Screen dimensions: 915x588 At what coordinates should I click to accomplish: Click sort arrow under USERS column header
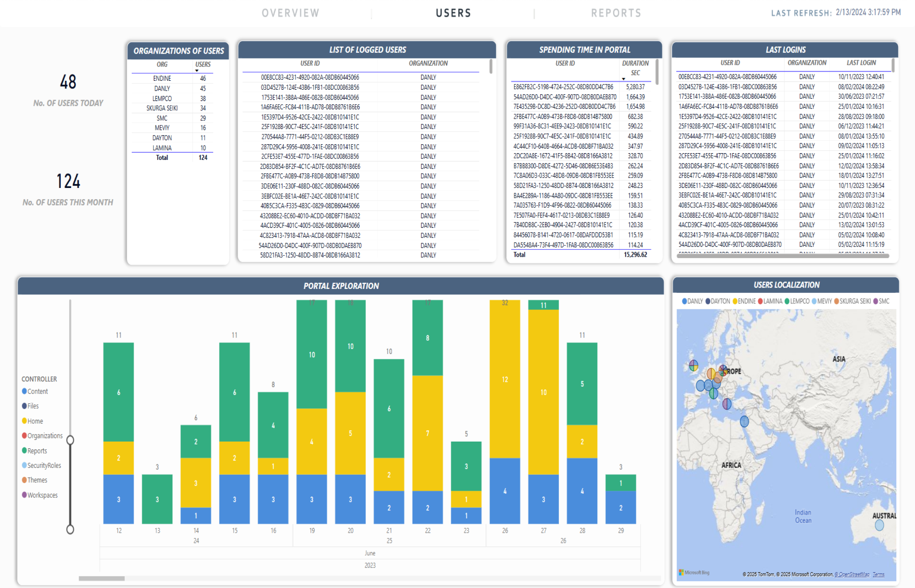(x=197, y=71)
